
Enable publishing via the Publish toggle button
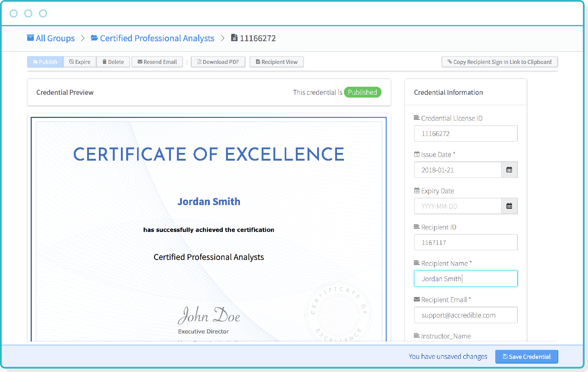tap(45, 62)
